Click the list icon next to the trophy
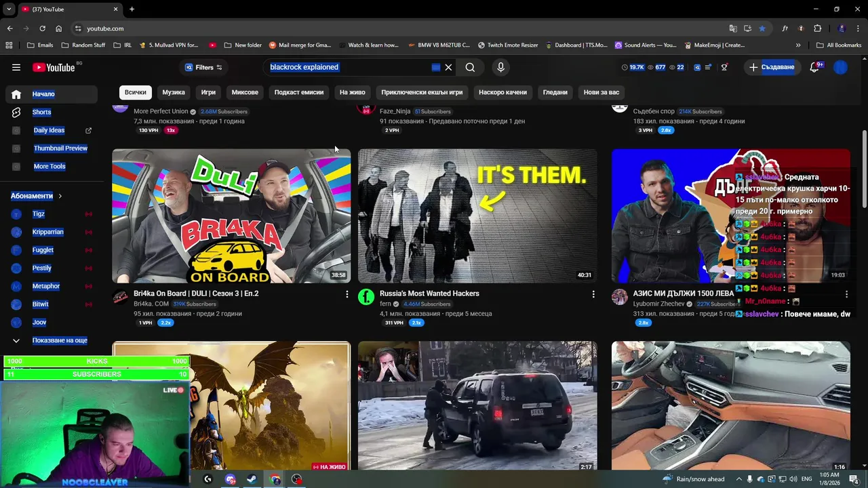The width and height of the screenshot is (868, 488). point(709,67)
